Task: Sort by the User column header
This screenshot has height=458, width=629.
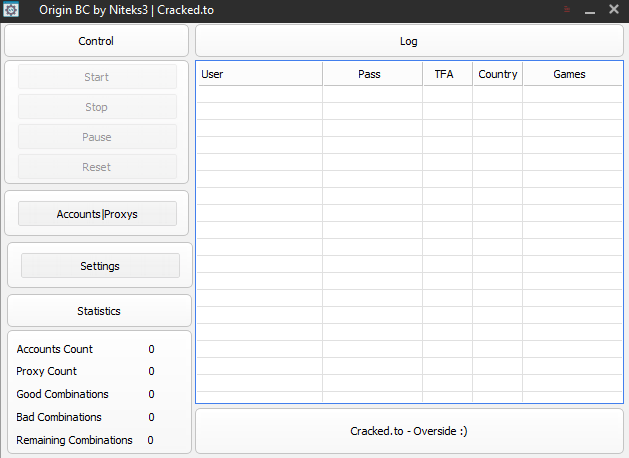Action: (260, 74)
